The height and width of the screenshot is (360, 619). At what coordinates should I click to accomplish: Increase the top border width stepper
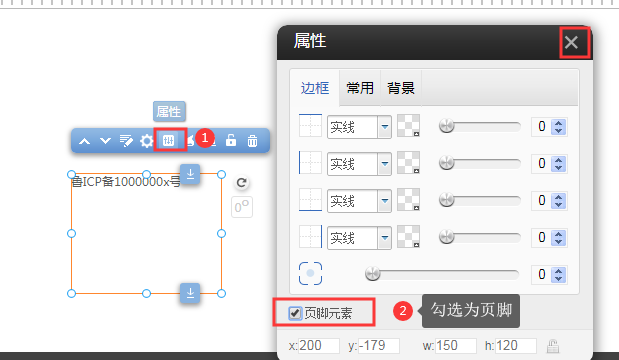tap(558, 123)
